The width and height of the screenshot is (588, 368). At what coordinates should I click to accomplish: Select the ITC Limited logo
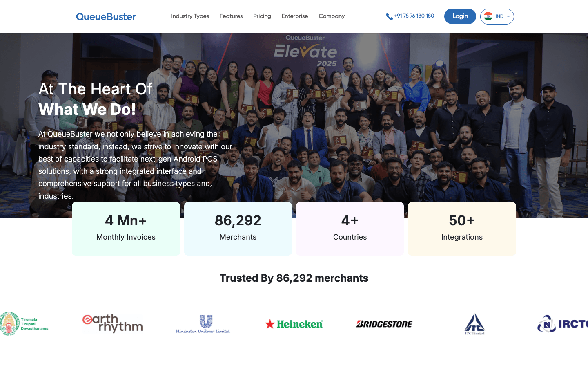(x=474, y=324)
